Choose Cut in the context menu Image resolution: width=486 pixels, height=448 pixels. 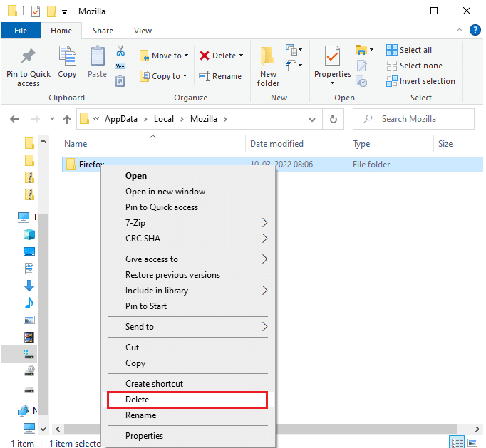188,348
